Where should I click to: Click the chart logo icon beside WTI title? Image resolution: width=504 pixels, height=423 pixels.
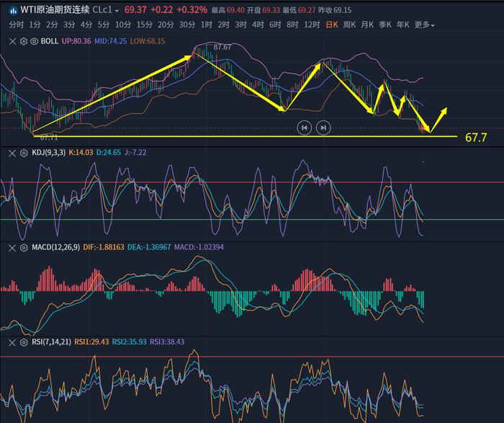pyautogui.click(x=13, y=10)
